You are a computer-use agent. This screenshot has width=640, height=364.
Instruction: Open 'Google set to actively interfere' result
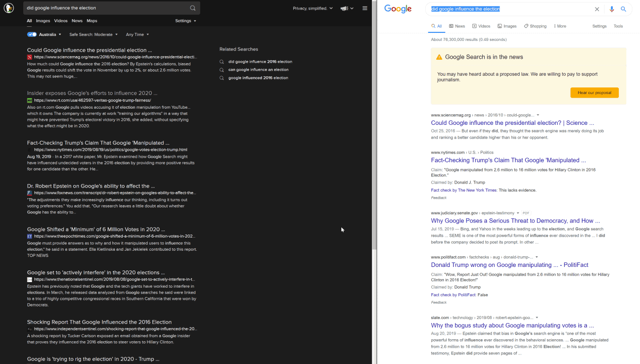coord(96,272)
